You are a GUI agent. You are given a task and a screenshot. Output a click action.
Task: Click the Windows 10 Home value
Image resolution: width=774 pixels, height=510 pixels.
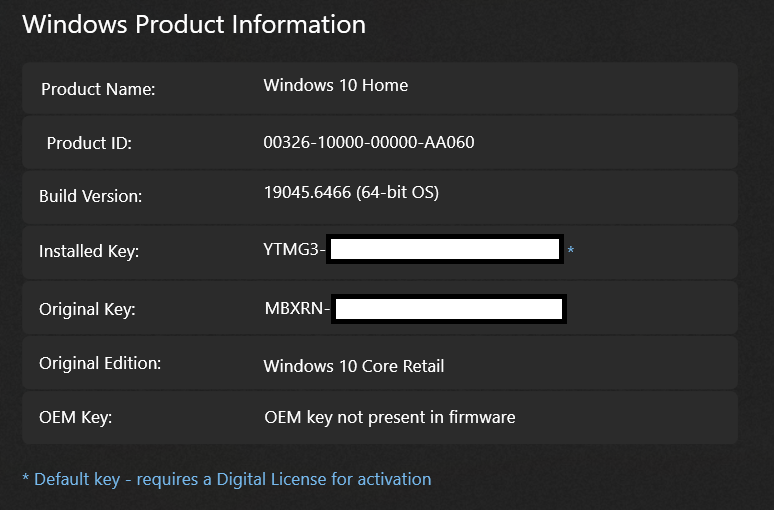336,85
